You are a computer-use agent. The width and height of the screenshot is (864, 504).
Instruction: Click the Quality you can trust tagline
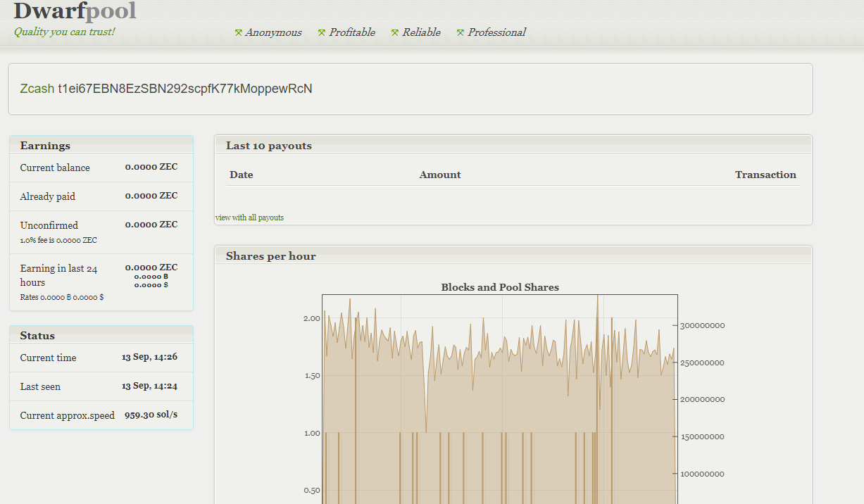pos(64,32)
